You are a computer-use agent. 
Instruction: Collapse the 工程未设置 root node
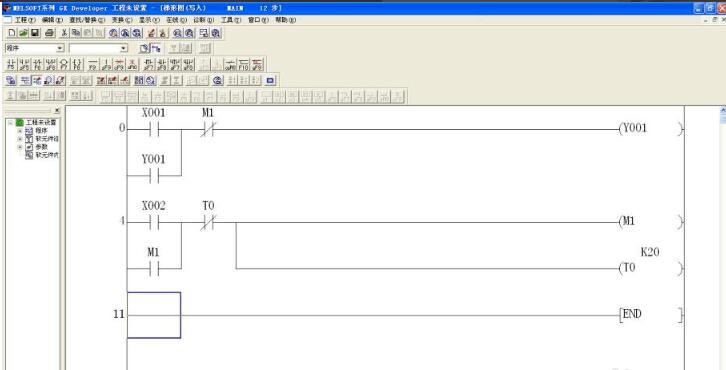pos(10,123)
